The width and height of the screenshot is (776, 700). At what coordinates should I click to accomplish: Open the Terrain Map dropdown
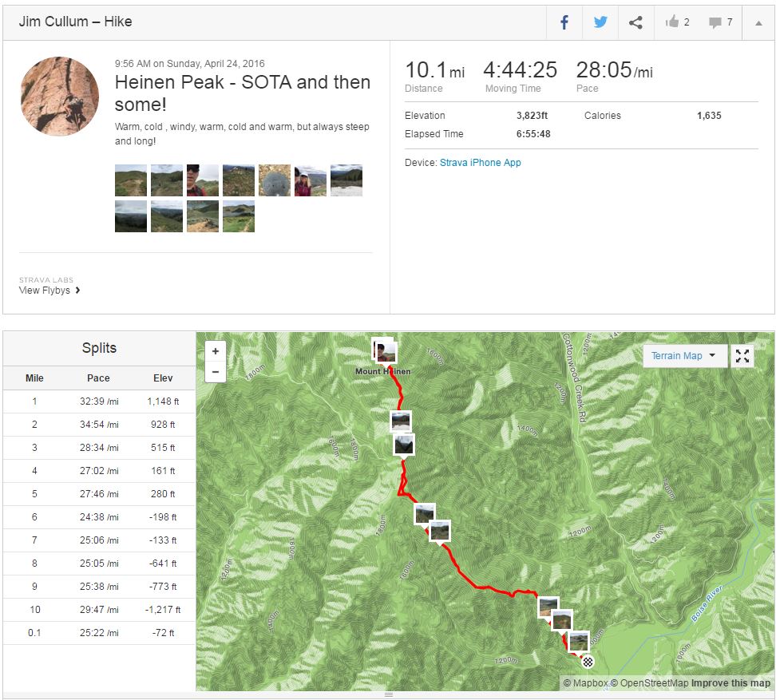click(684, 356)
